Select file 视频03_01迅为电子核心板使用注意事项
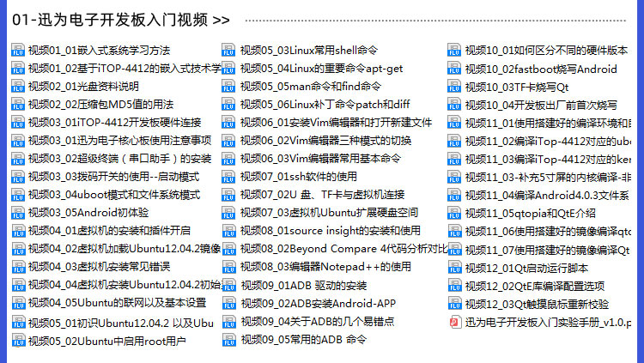The width and height of the screenshot is (644, 363). pos(119,141)
